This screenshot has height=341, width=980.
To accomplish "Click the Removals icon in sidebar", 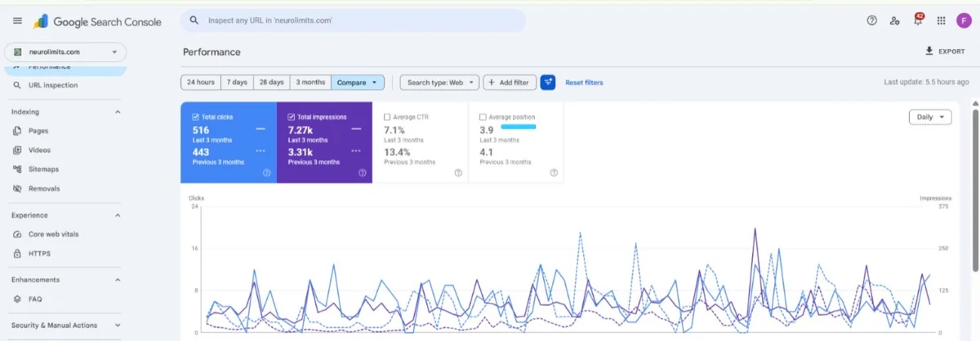I will 18,189.
